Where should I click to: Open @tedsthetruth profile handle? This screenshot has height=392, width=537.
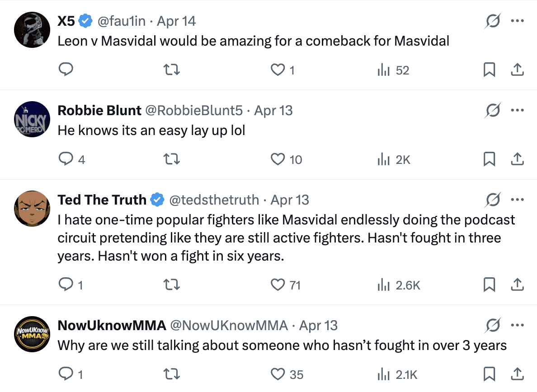click(214, 200)
